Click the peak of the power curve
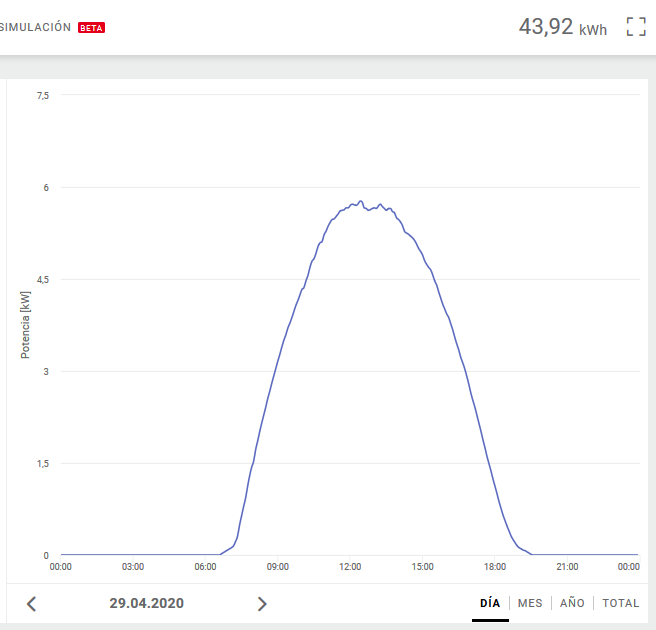 (x=360, y=201)
